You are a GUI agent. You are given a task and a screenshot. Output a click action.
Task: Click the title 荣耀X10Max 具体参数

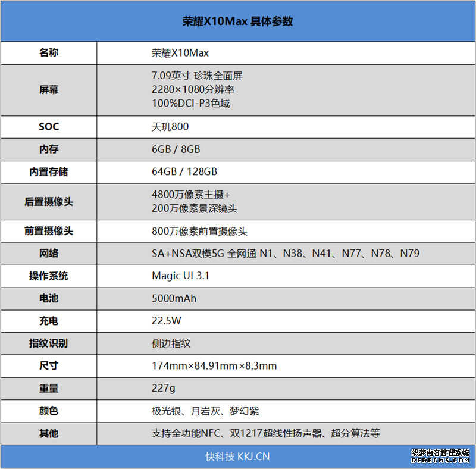(237, 21)
